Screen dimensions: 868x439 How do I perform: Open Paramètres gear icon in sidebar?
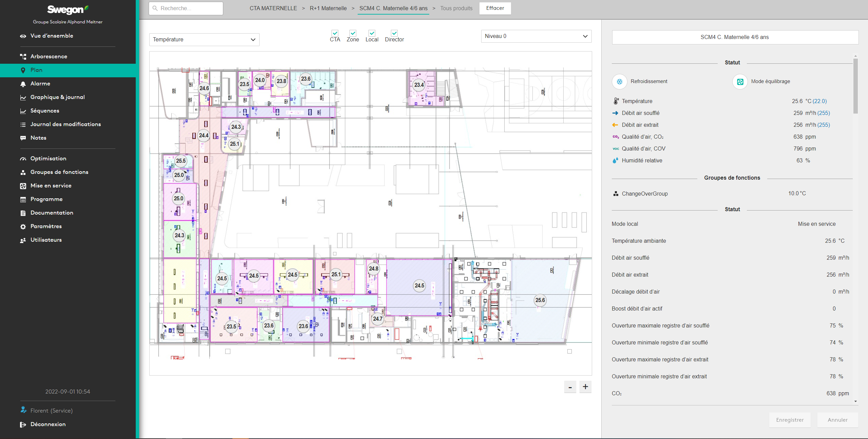(x=23, y=226)
